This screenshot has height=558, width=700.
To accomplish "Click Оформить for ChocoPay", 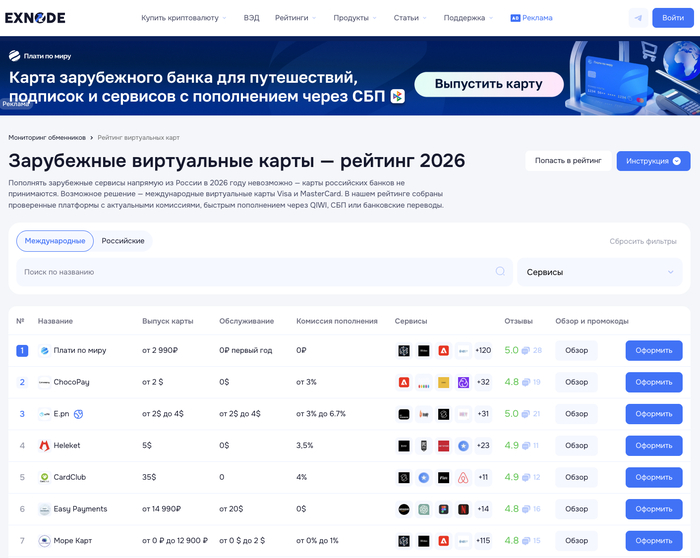I will [654, 382].
